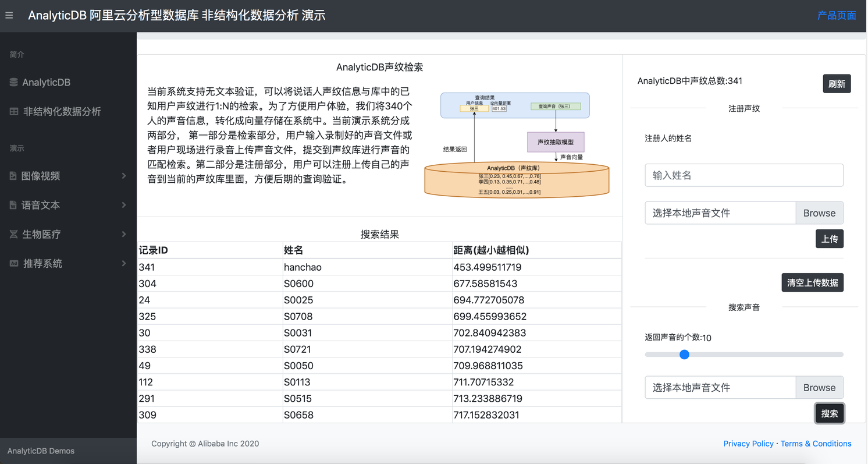Click the 搜索结果 table title

click(x=380, y=235)
